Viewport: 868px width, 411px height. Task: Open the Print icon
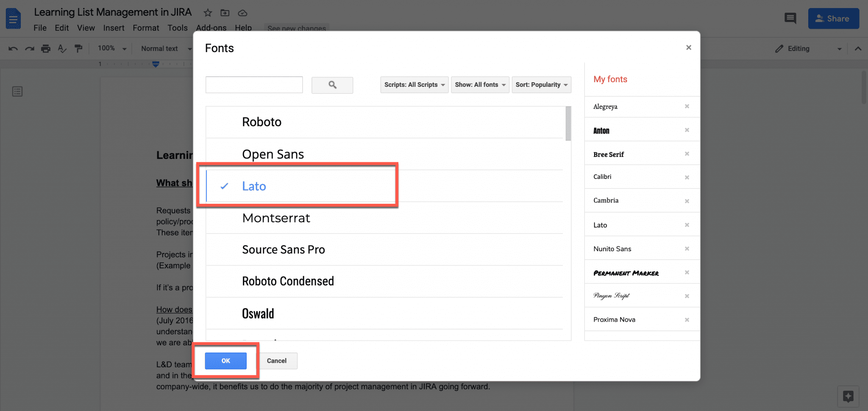45,48
